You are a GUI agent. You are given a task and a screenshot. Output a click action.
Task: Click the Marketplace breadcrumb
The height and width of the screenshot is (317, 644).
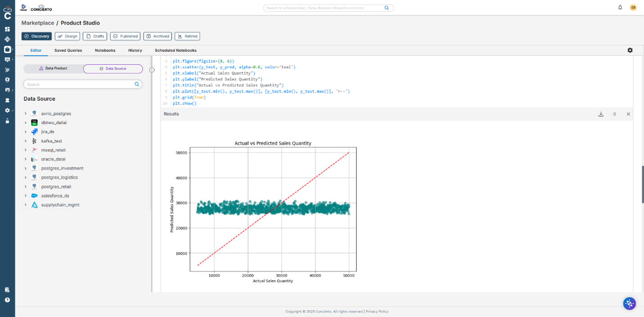click(38, 23)
